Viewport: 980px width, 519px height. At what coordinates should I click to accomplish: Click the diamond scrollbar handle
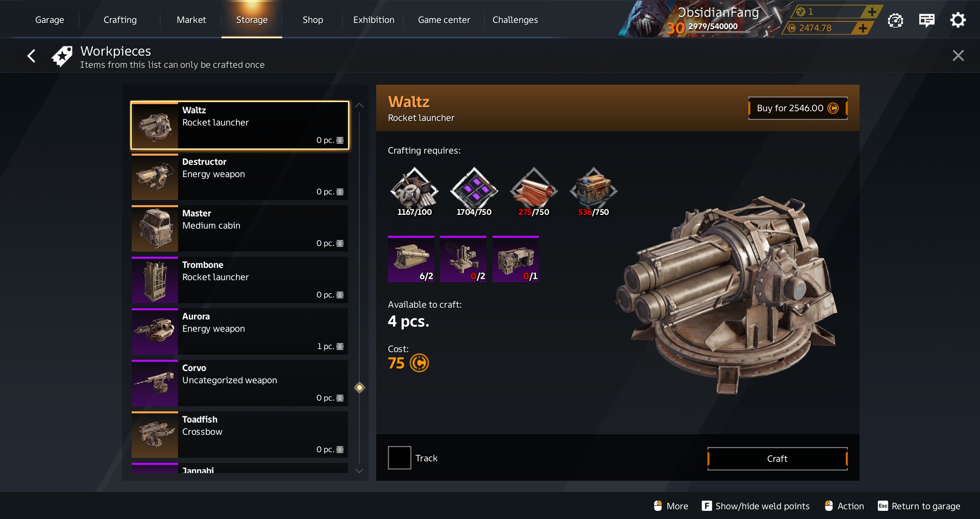coord(359,387)
